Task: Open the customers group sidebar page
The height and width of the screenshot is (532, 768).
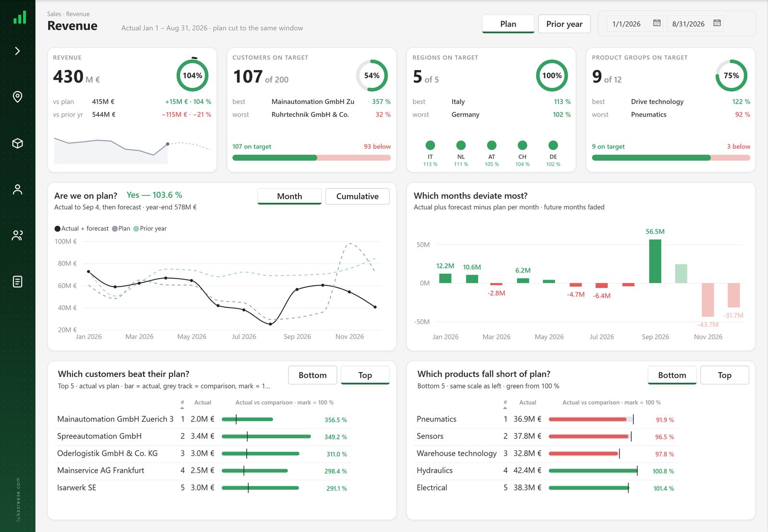Action: coord(18,235)
